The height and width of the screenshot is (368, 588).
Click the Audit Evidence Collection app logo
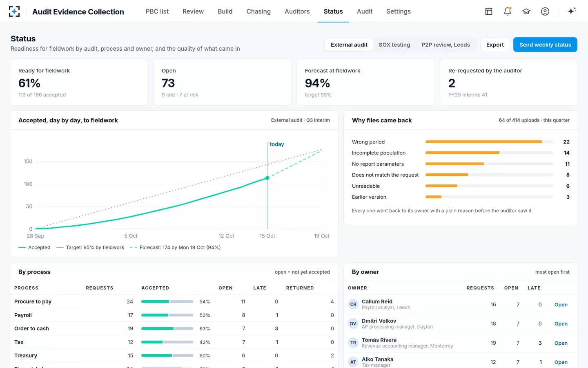click(x=14, y=11)
